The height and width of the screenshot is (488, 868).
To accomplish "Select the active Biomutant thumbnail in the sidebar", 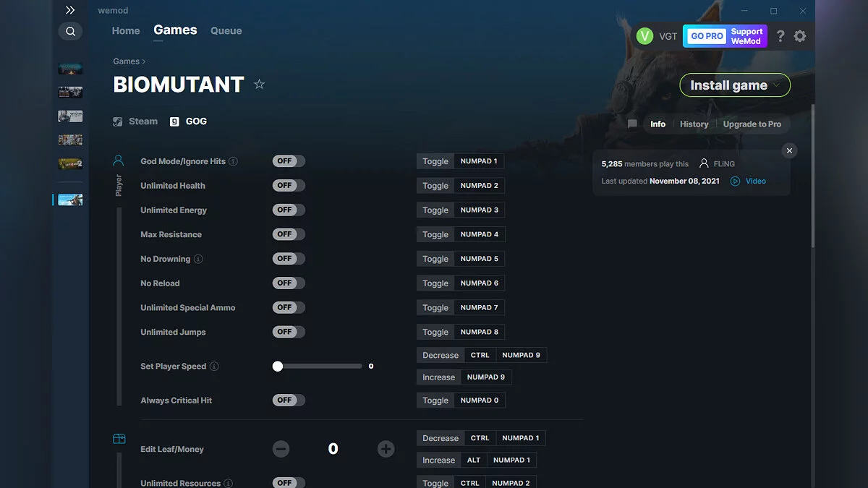I will [70, 200].
